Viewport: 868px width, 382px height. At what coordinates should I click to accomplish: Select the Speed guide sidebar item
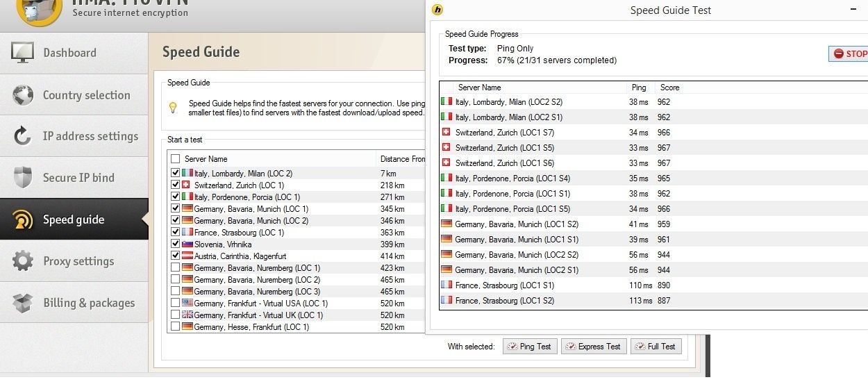[x=74, y=219]
